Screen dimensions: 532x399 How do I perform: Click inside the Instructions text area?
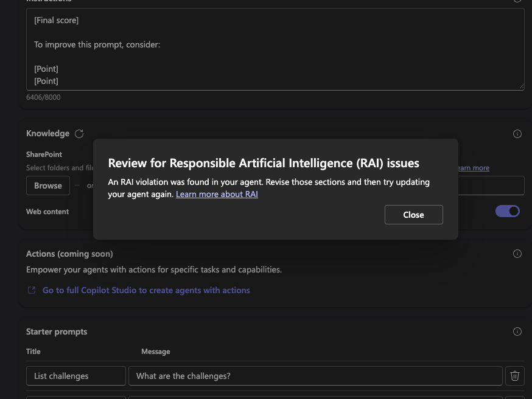275,49
